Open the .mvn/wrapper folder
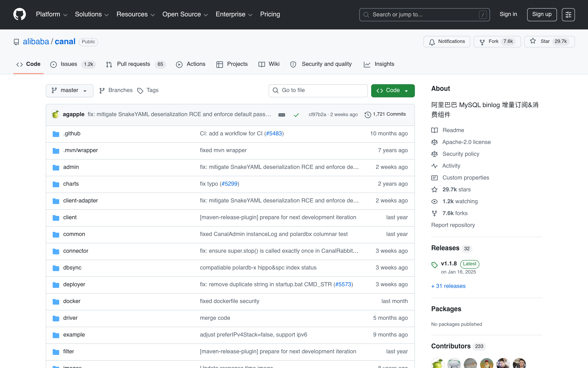Viewport: 588px width, 368px height. tap(80, 150)
